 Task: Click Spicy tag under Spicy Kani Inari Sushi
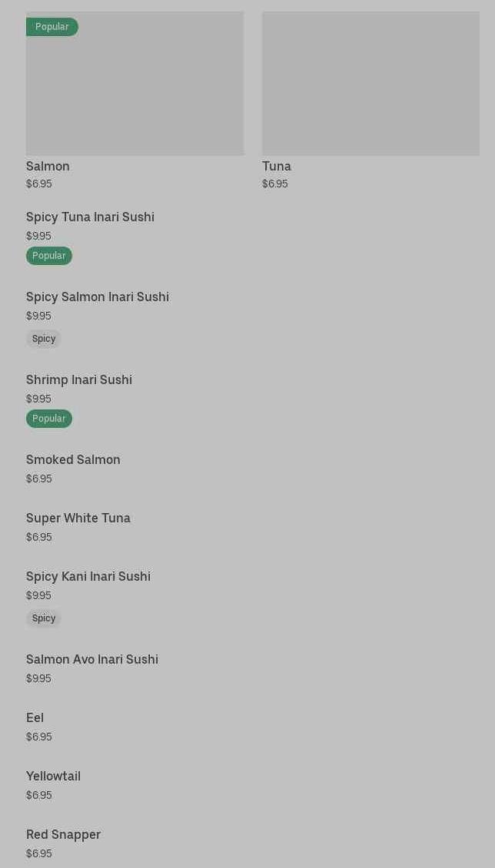click(44, 618)
